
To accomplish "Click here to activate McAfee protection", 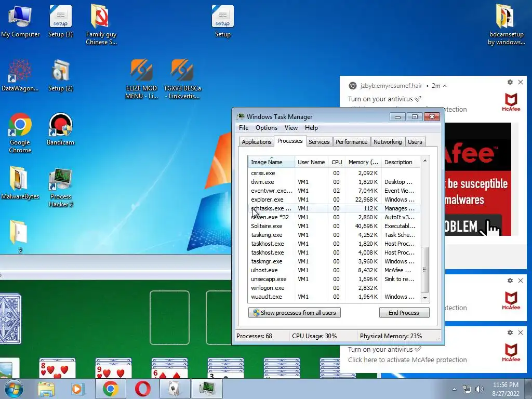I will click(x=407, y=360).
